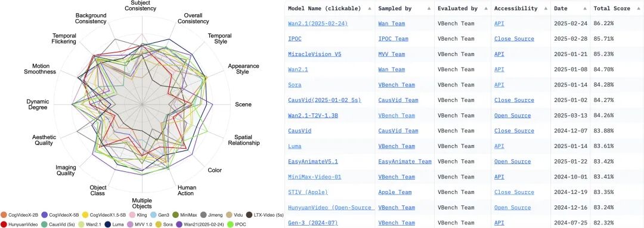Click the Imaging Quality axis label
Screen dimensions: 644x228
(66, 171)
